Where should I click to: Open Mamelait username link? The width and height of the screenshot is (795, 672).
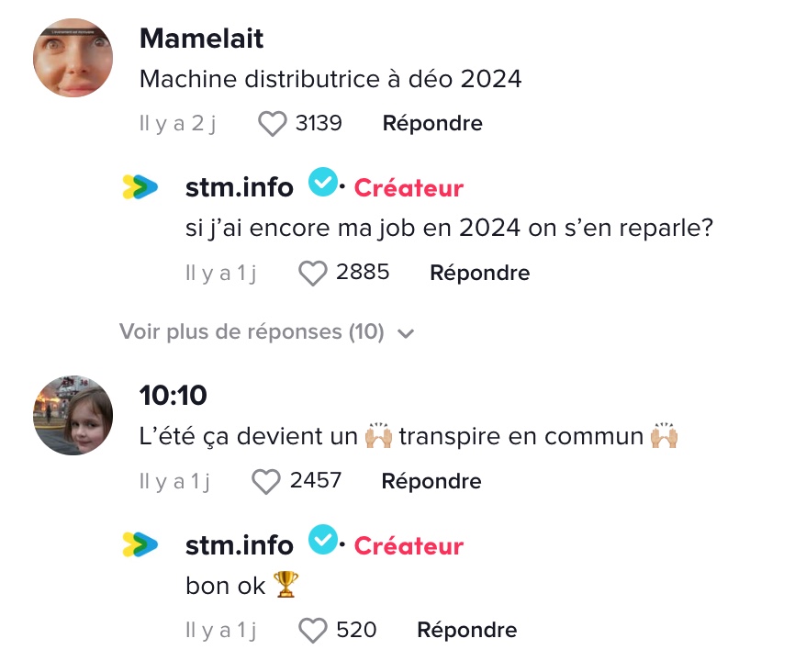(x=201, y=39)
